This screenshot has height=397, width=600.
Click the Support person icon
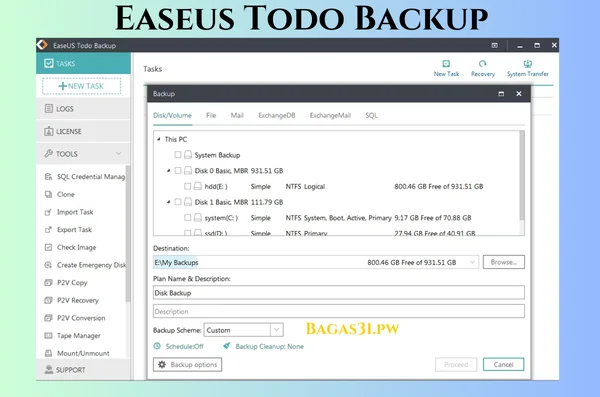[49, 369]
